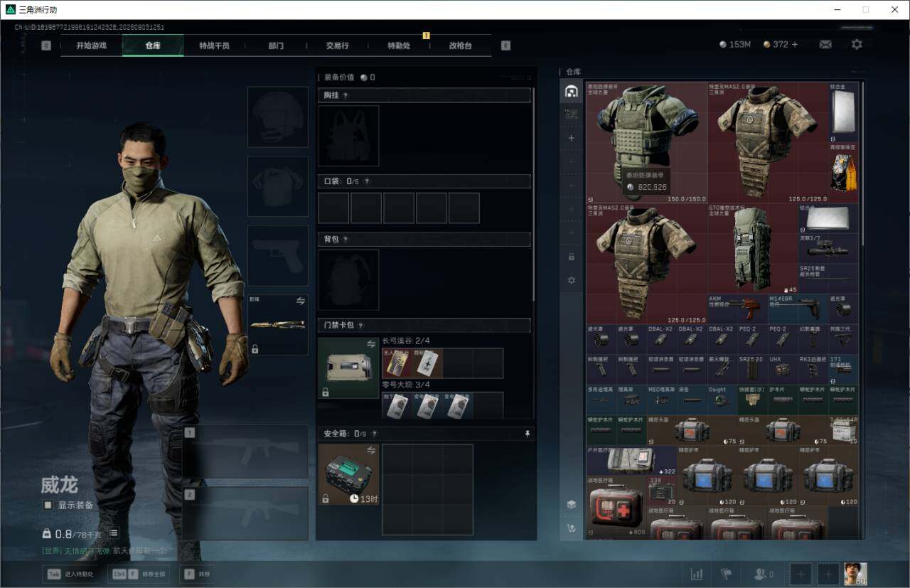Select the helmet equipment slot
The width and height of the screenshot is (910, 588).
278,117
